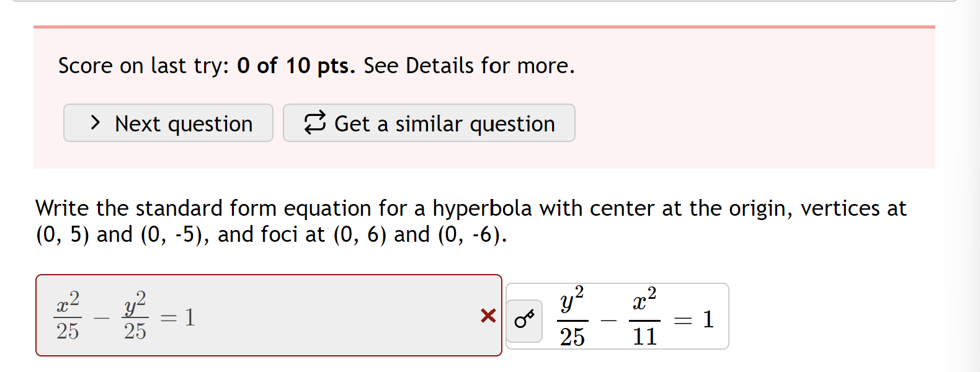
Task: Click the chevron arrow beside Next question
Action: pos(95,123)
